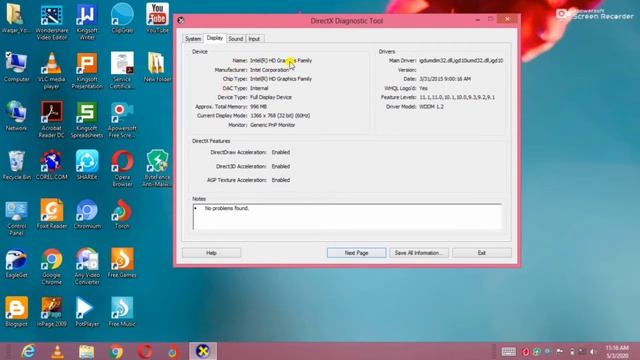Open Google Chrome from the taskbar
640x360 pixels.
pyautogui.click(x=116, y=351)
